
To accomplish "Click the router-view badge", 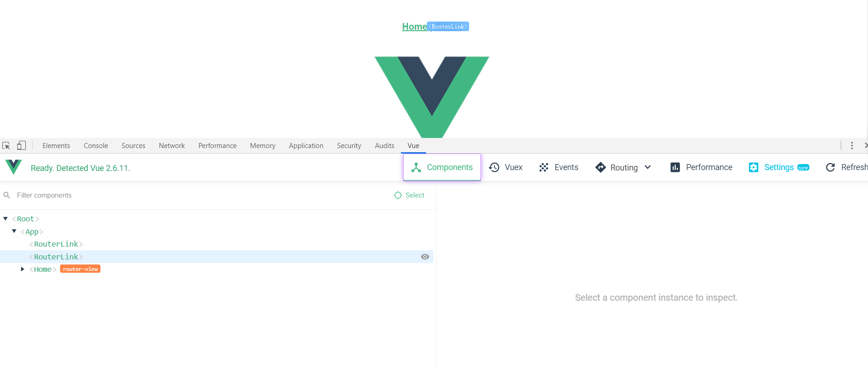I will 80,269.
